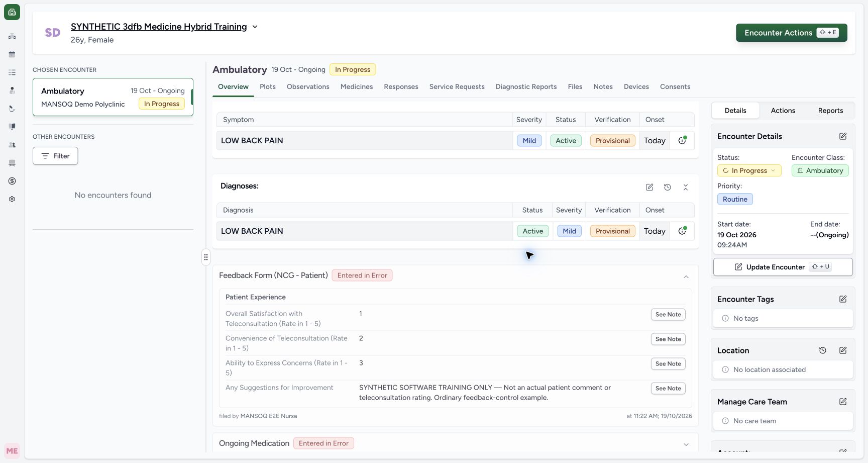Open the open-book icon in left sidebar
Screen dimensions: 868x463
pos(12,127)
